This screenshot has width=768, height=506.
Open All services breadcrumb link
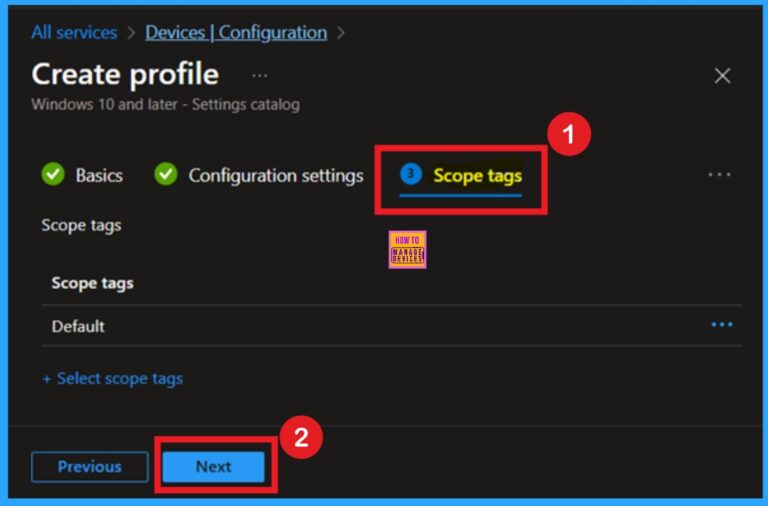click(74, 32)
